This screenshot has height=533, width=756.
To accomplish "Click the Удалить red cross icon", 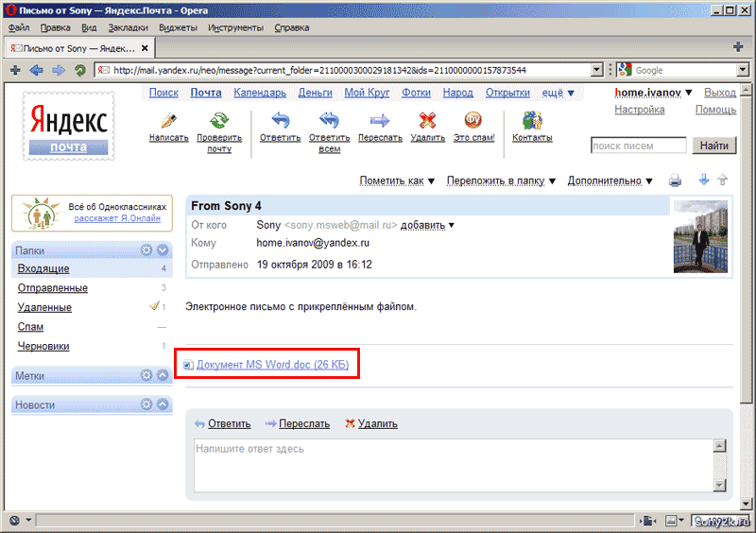I will click(x=427, y=120).
